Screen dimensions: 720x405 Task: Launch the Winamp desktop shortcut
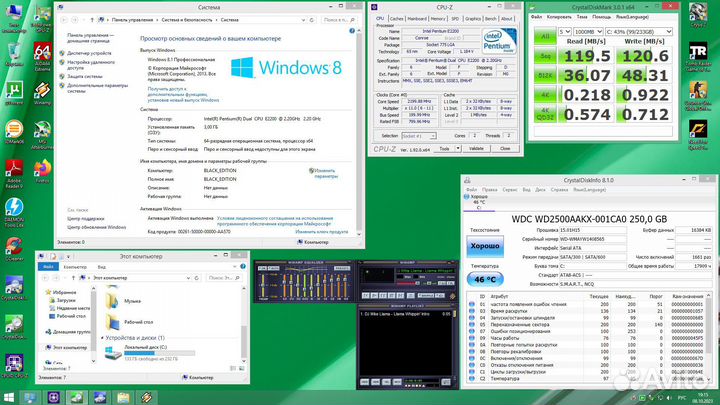point(42,92)
